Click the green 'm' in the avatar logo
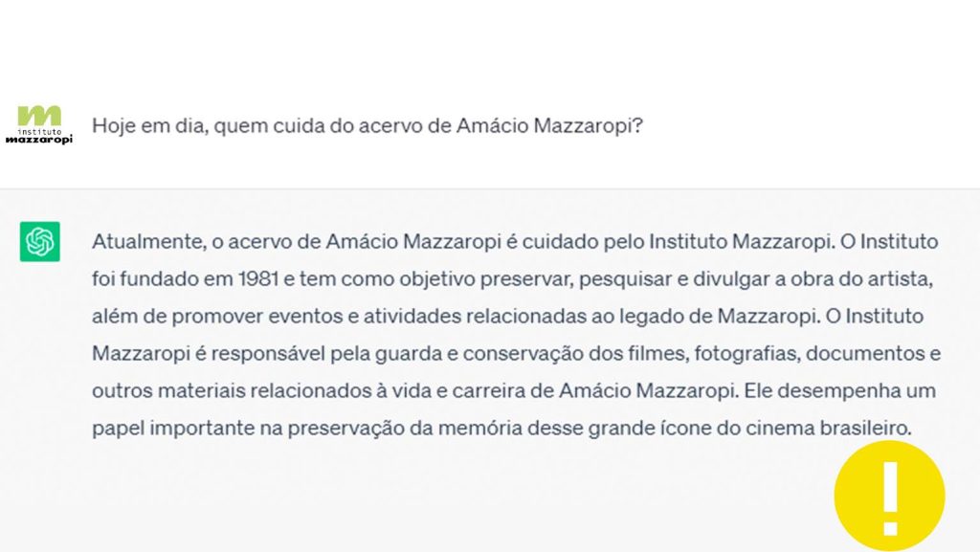This screenshot has height=552, width=980. [39, 116]
